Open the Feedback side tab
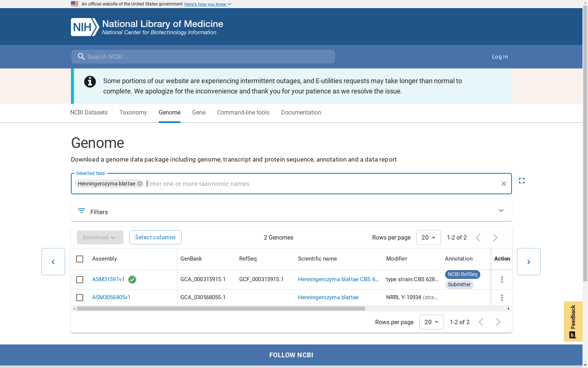 [573, 322]
